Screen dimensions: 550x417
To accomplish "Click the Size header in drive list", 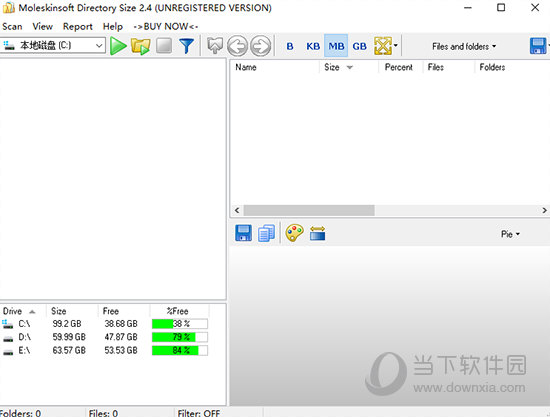I will point(72,311).
